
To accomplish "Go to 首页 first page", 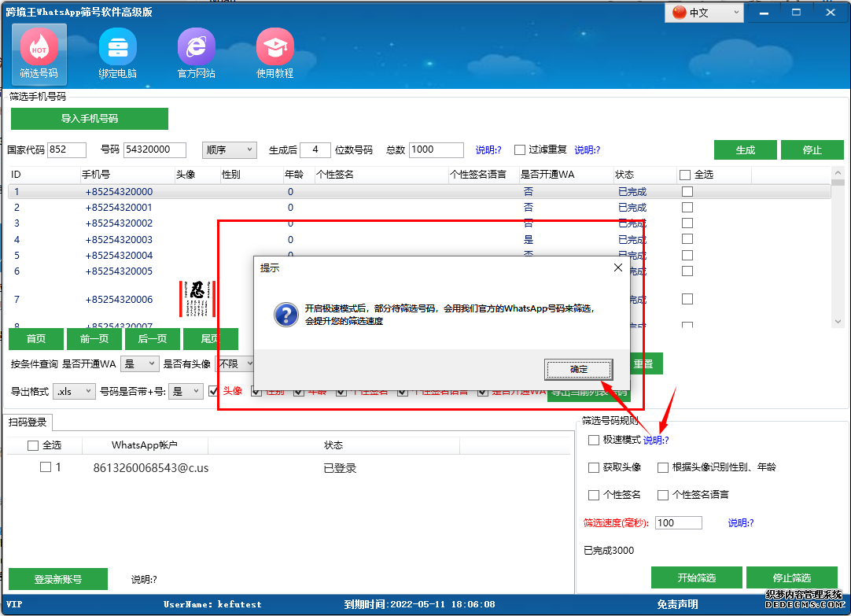I will click(x=36, y=338).
